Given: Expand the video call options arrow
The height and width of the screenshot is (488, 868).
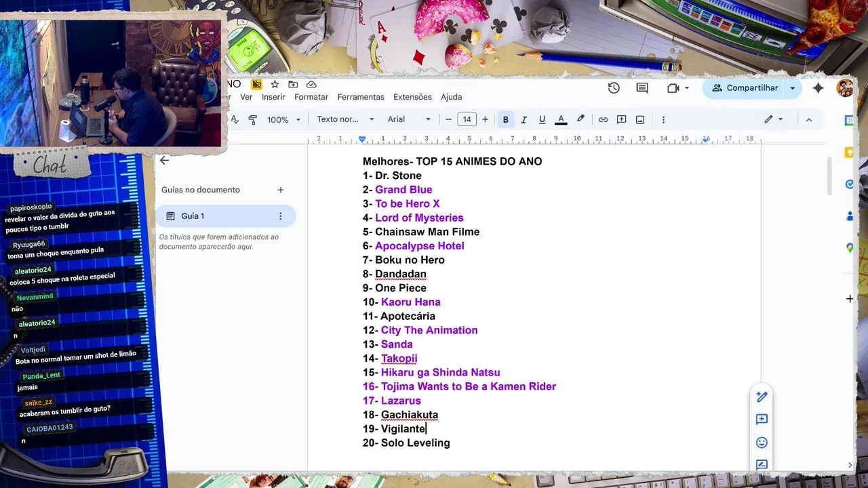Looking at the screenshot, I should coord(686,88).
